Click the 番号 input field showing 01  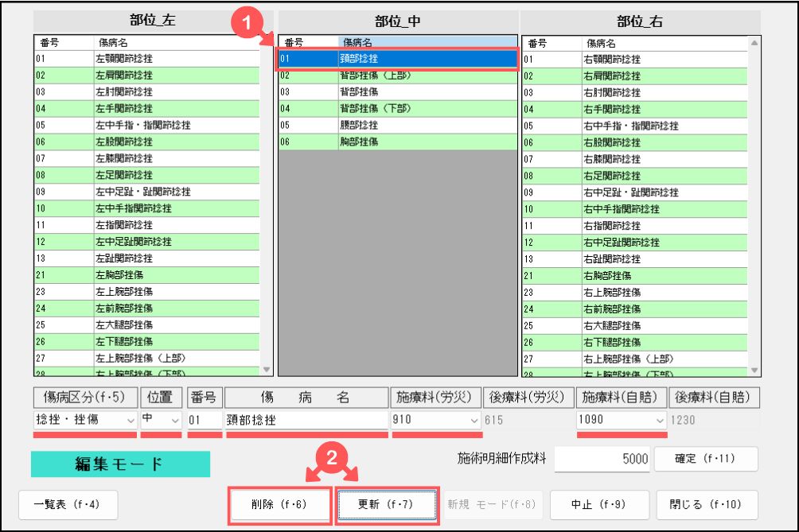tap(204, 420)
